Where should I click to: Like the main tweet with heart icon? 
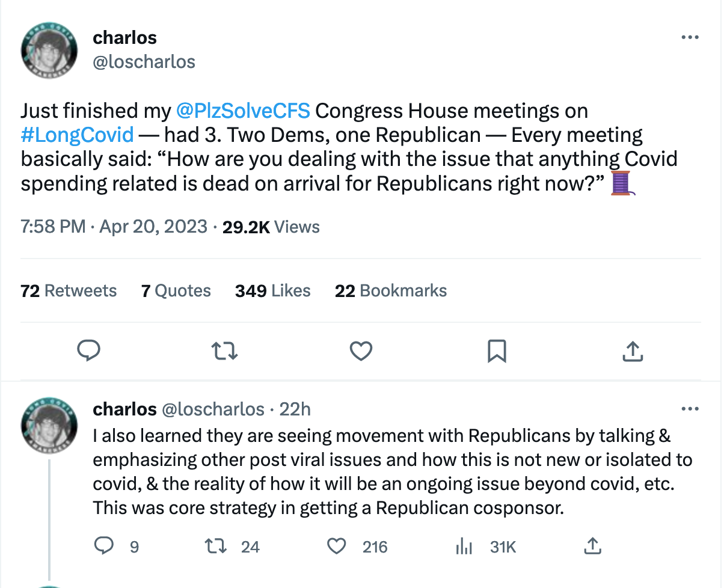361,350
